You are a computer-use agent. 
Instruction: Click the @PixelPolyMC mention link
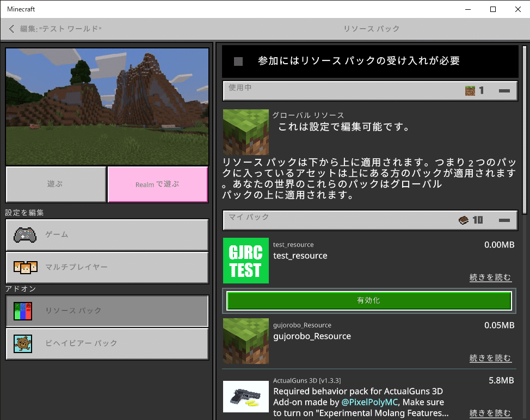point(369,402)
